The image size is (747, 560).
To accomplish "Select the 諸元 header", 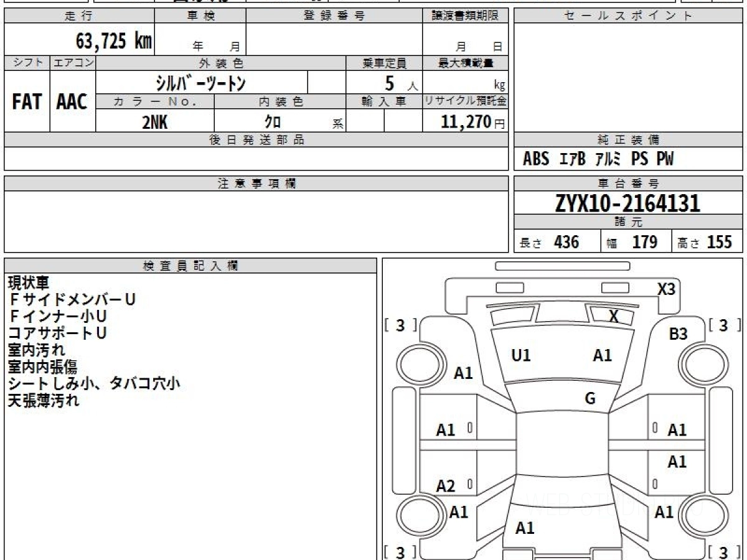I will coord(628,222).
